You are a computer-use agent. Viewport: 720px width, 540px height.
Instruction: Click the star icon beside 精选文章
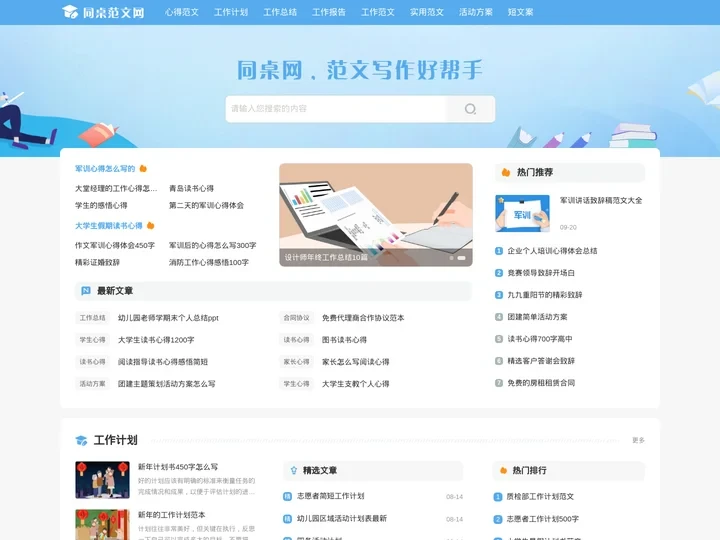pos(294,470)
